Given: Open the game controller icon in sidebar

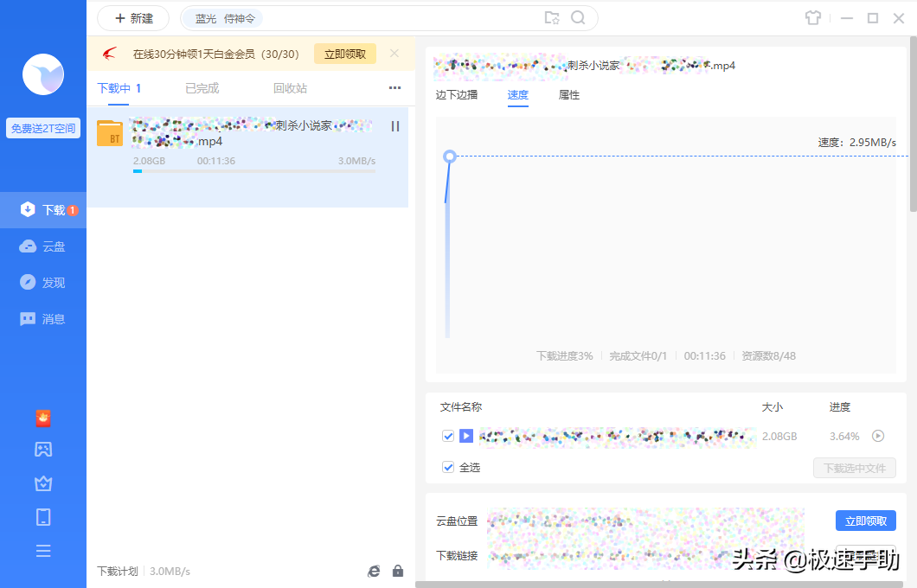Looking at the screenshot, I should pyautogui.click(x=43, y=448).
